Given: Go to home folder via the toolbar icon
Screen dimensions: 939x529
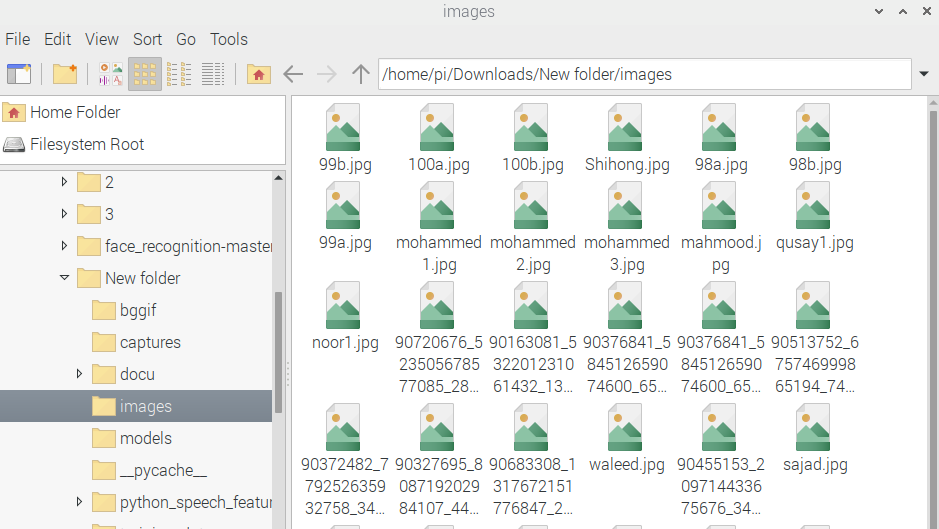Looking at the screenshot, I should click(x=258, y=74).
